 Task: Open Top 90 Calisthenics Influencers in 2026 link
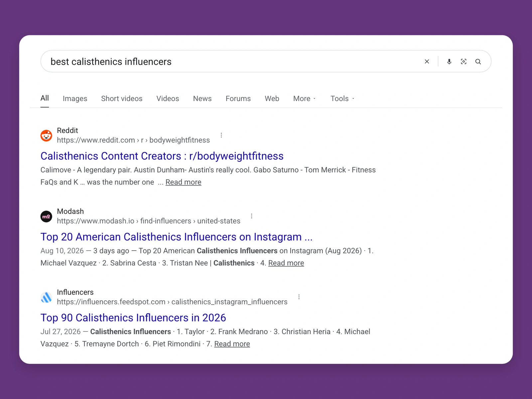[133, 318]
